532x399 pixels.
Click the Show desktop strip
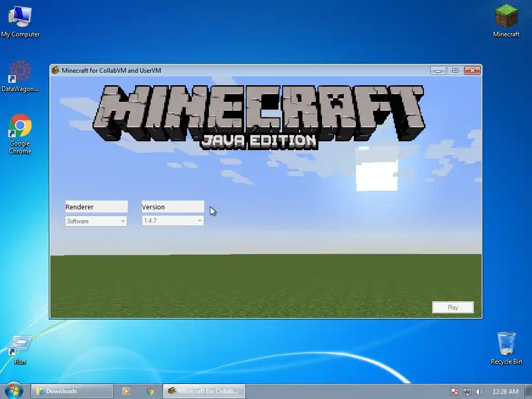pyautogui.click(x=528, y=391)
